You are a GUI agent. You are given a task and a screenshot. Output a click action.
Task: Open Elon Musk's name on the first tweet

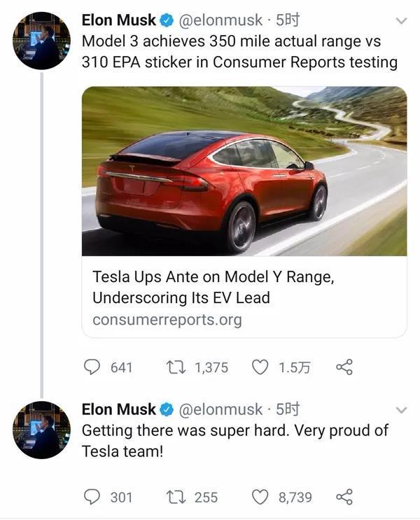[118, 20]
